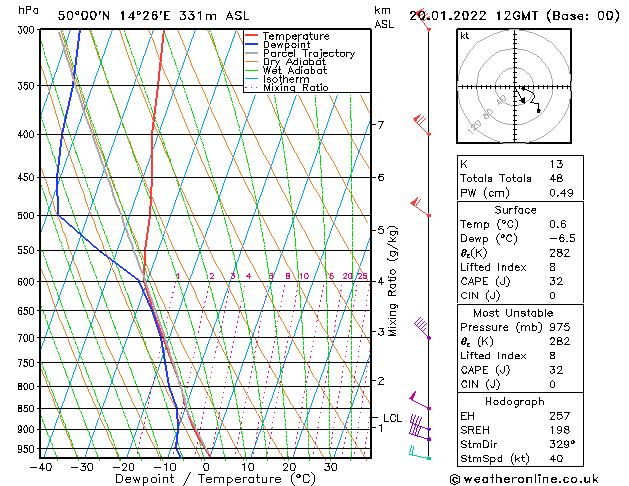629x486 pixels.
Task: Click the Most Unstable section heading
Action: (513, 313)
